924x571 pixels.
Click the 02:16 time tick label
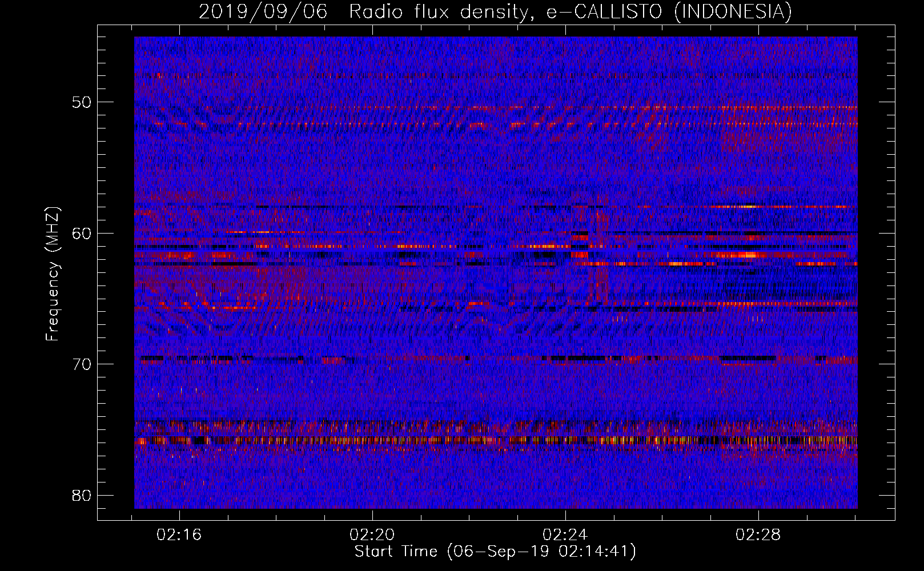179,535
